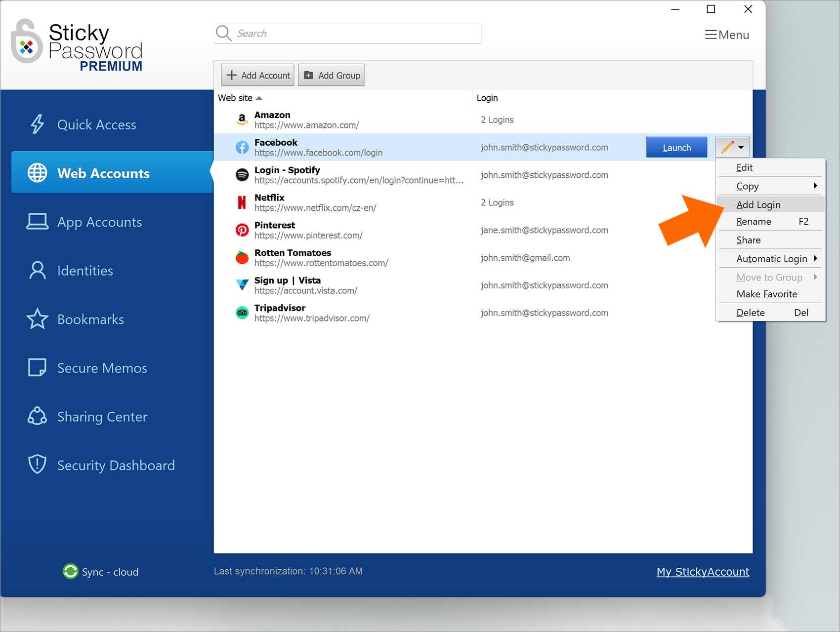Click the green Sync cloud icon
The image size is (840, 632).
tap(71, 571)
